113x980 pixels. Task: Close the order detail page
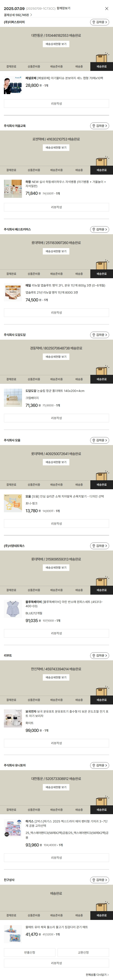coord(107,8)
